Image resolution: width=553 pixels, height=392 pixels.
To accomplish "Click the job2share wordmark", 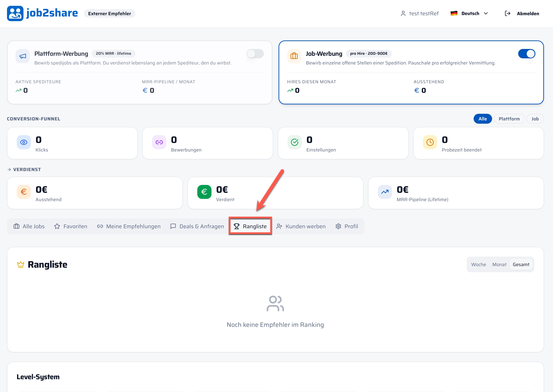I will (x=52, y=13).
